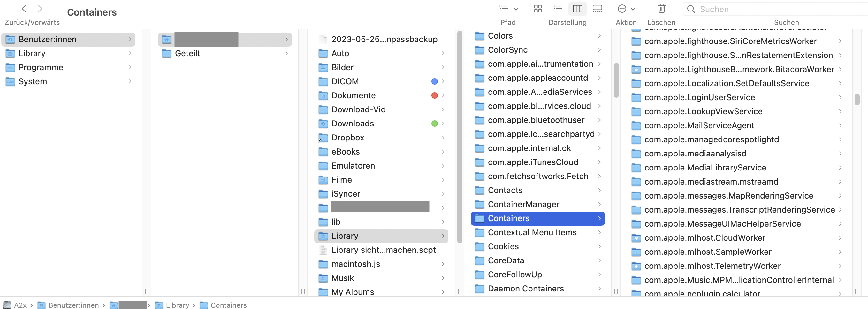
Task: Click the CoreData folder icon
Action: click(479, 260)
